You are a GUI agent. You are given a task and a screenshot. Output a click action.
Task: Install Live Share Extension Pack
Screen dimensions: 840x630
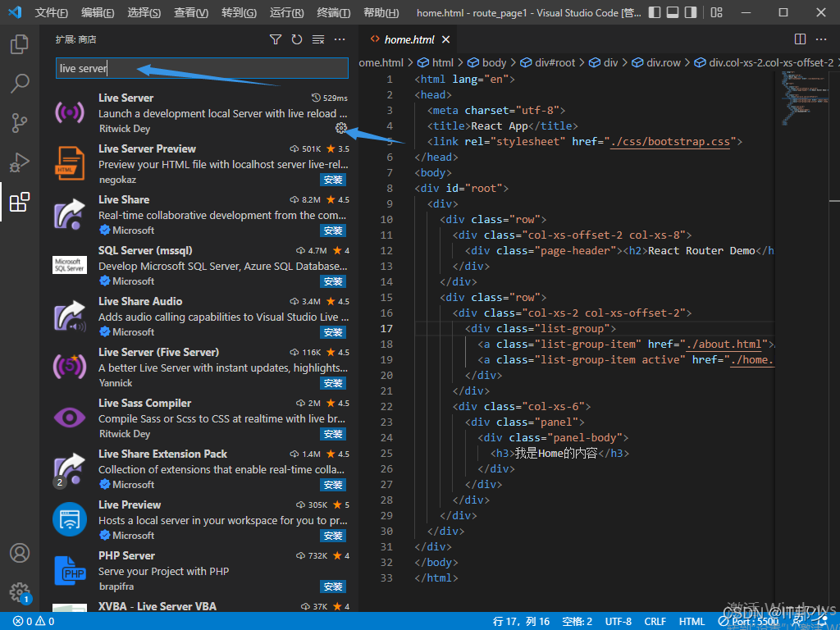tap(333, 486)
